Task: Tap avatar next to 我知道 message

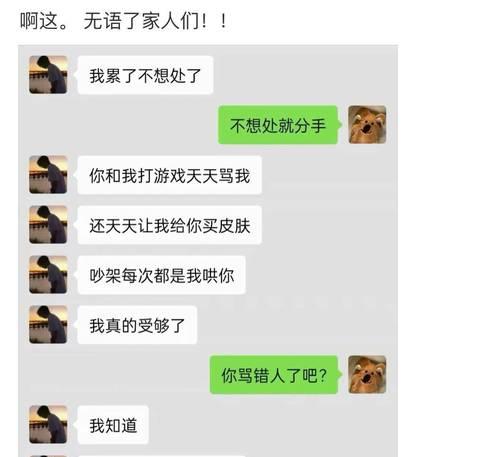Action: pos(48,425)
